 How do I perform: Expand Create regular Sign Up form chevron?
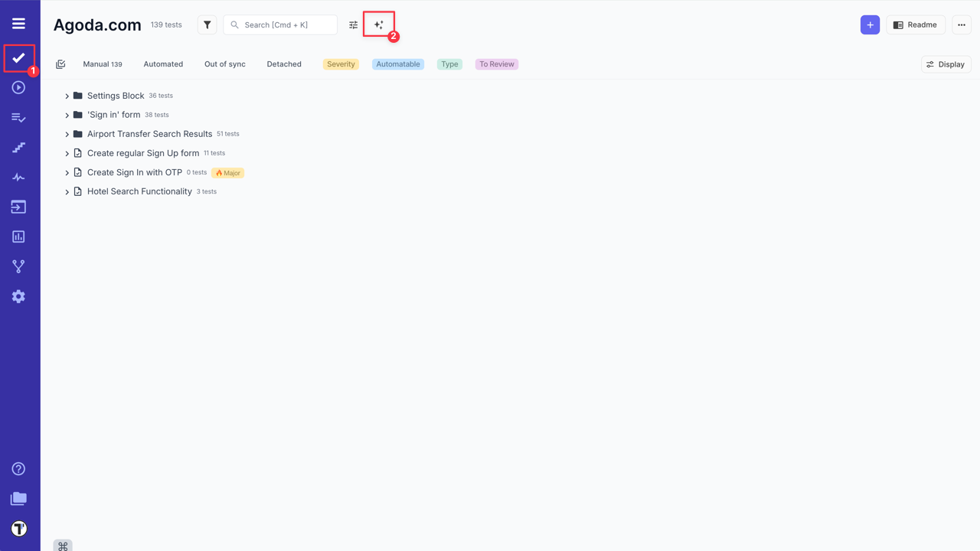coord(67,154)
